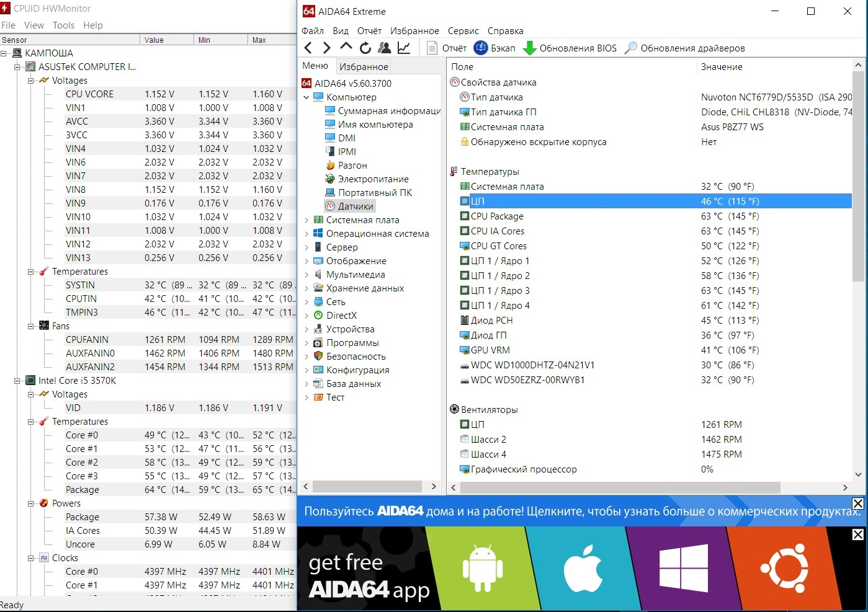Image resolution: width=868 pixels, height=612 pixels.
Task: Close the AIDA64 commercial products banner
Action: coord(858,503)
